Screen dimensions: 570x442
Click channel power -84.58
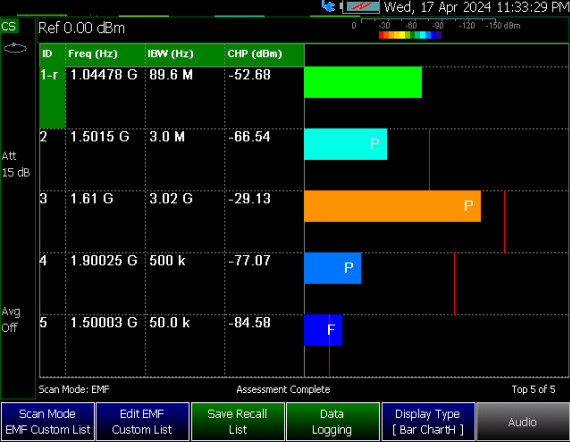coord(249,323)
